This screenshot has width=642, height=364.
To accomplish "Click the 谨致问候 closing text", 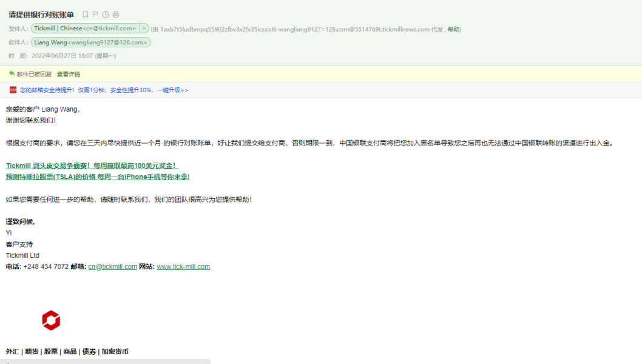I will click(x=21, y=221).
